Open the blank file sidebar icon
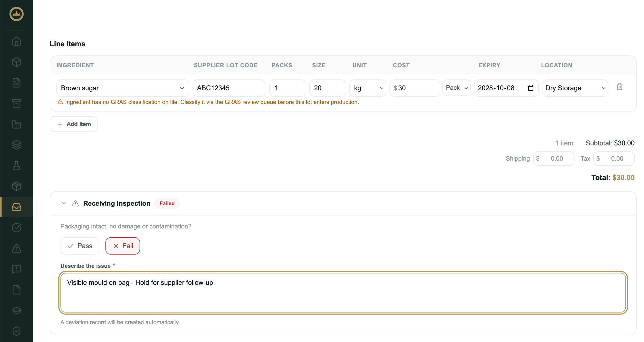644x342 pixels. coord(17,290)
